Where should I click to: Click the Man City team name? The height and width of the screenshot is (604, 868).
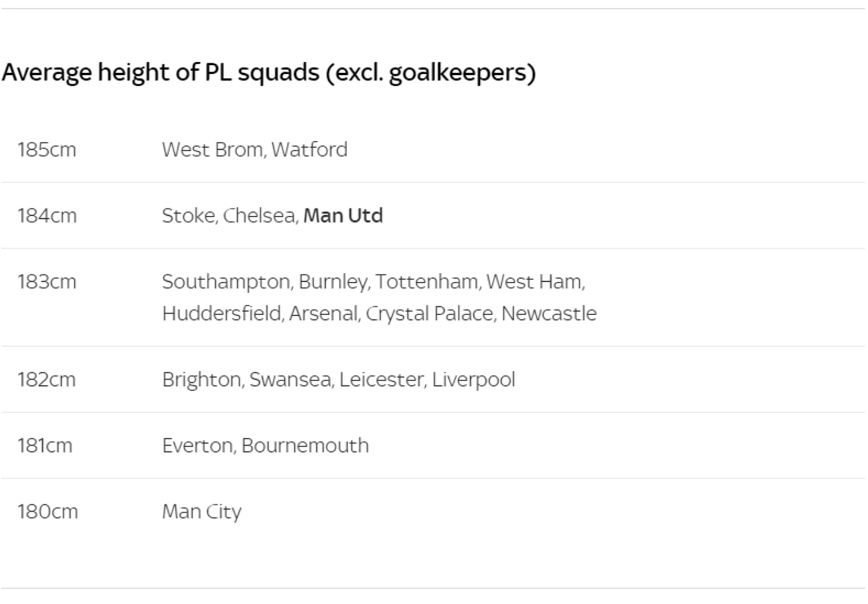pos(202,512)
